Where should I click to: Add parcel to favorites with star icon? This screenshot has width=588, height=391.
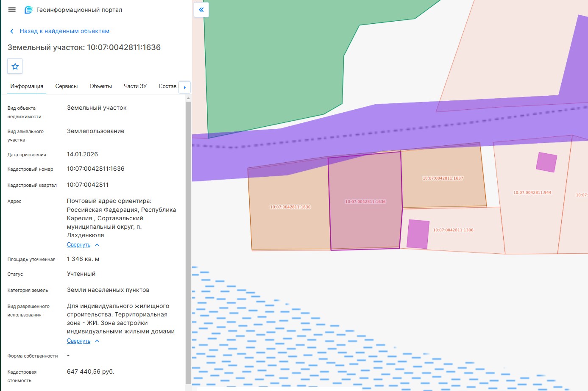tap(15, 66)
